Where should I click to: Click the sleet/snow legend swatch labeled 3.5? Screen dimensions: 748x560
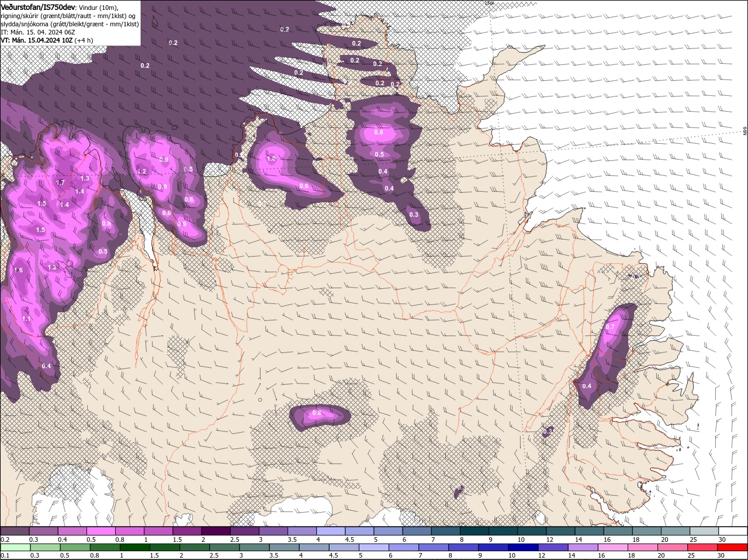(302, 531)
